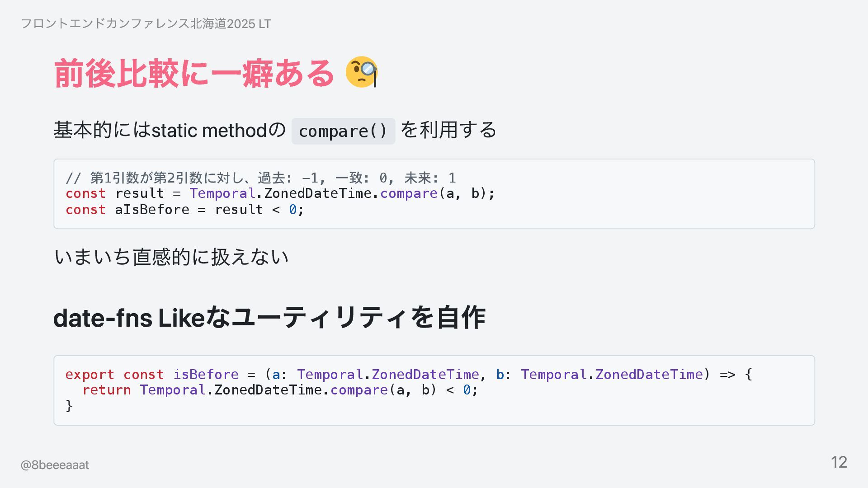Click the aIsBefore variable in code
Viewport: 868px width, 488px height.
152,210
